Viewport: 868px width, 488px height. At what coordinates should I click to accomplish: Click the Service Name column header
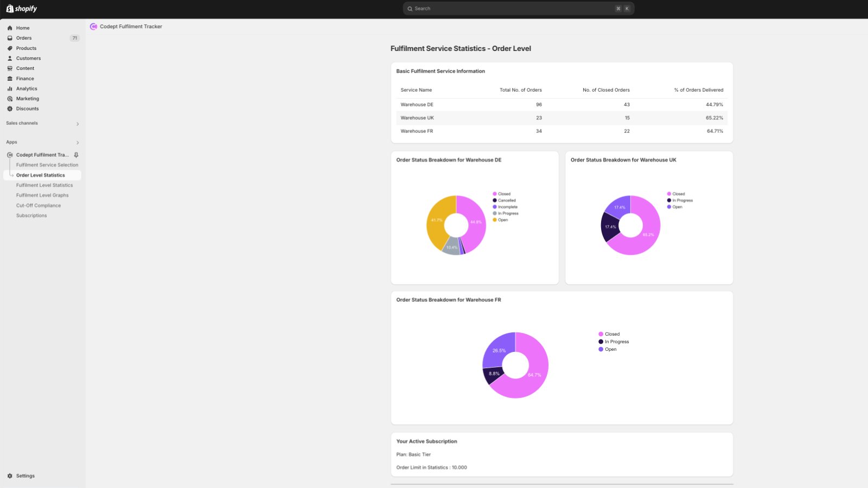(416, 90)
